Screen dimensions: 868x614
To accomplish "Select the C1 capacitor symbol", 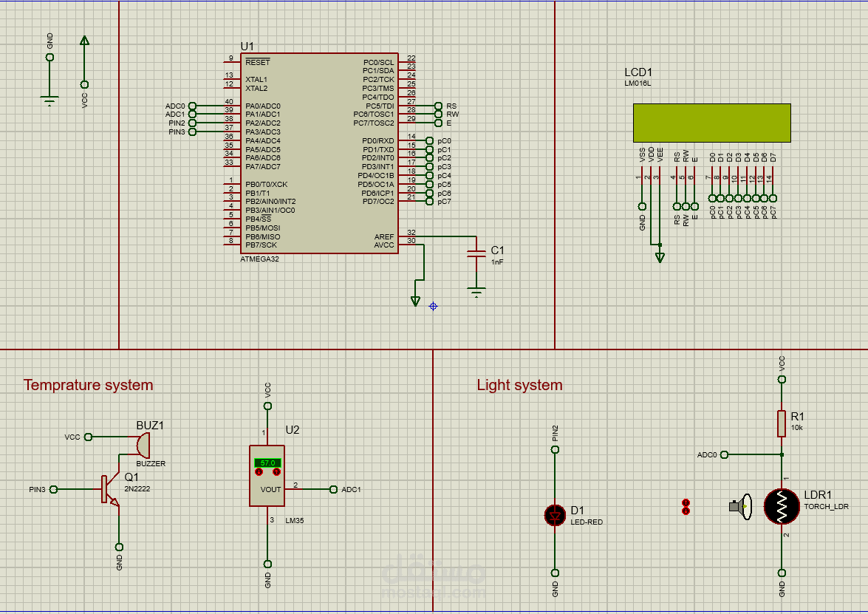I will coord(476,253).
